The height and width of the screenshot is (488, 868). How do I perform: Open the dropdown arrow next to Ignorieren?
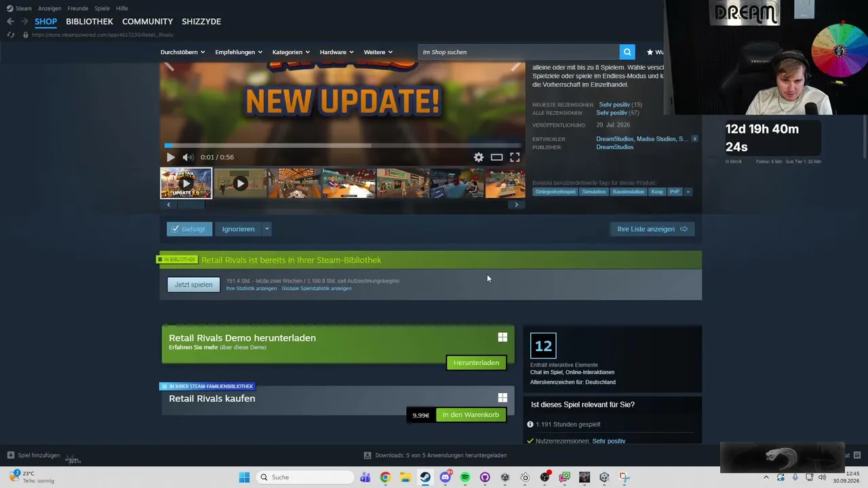pyautogui.click(x=267, y=229)
